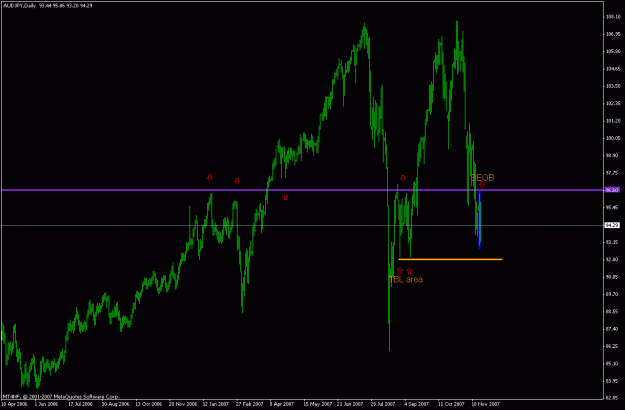
Task: Click the 100.05 price axis label
Action: 613,138
